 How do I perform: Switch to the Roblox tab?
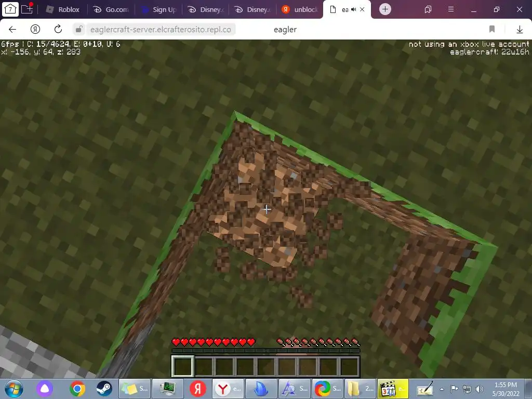click(x=63, y=9)
